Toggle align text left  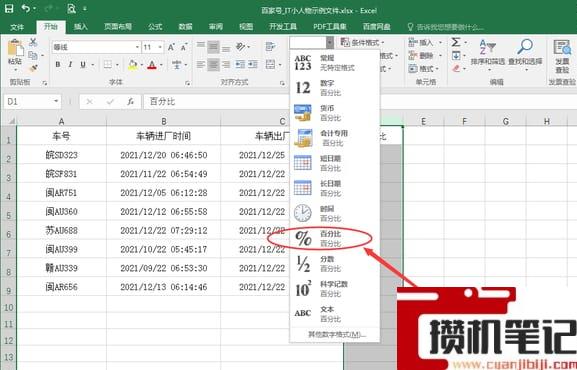coord(201,64)
